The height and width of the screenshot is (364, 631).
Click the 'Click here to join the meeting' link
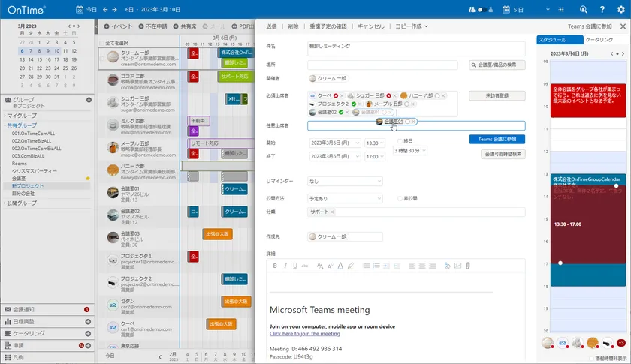[304, 334]
